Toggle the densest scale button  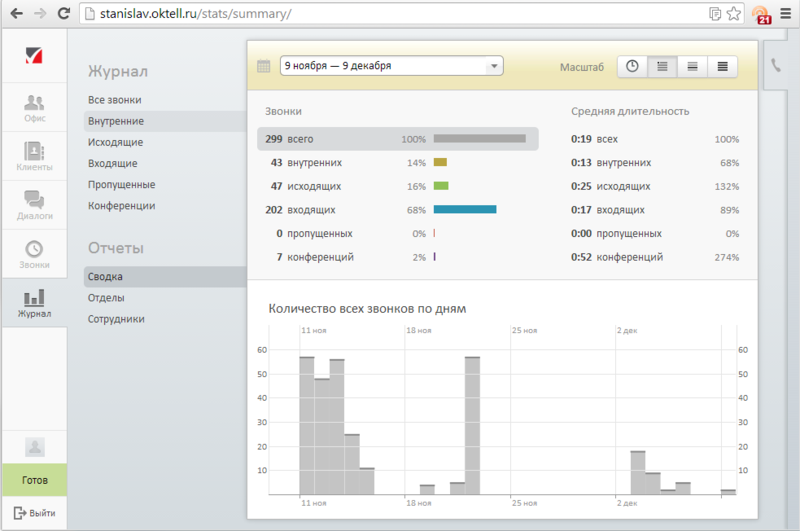(x=722, y=66)
